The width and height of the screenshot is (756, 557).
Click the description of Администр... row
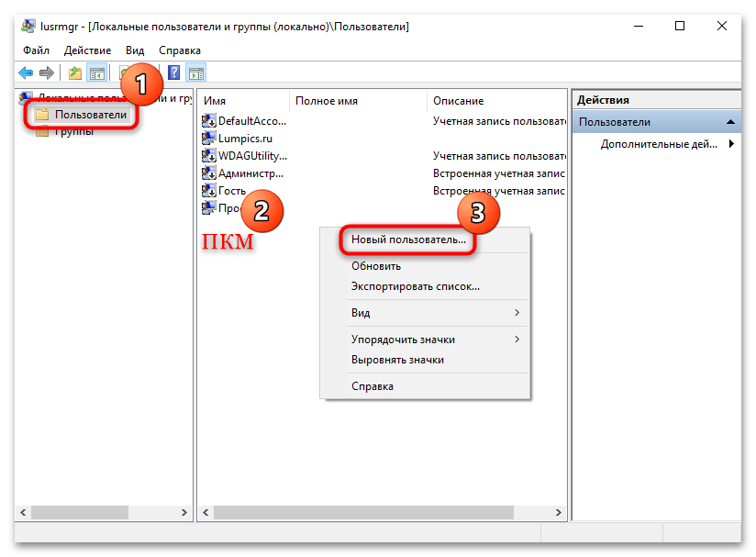499,173
